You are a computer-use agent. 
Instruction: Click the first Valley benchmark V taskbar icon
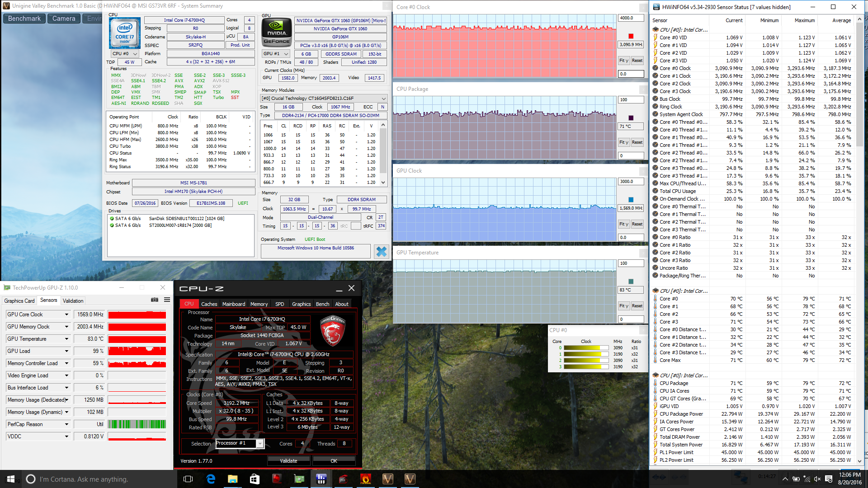[388, 479]
